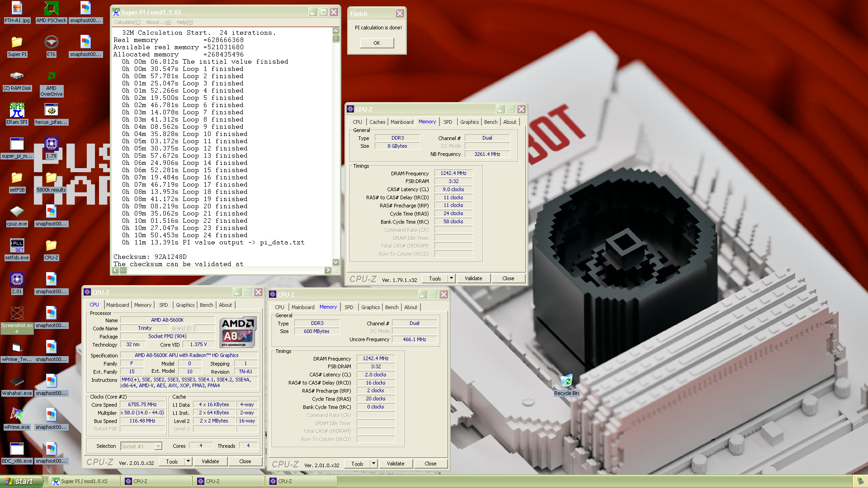This screenshot has height=488, width=868.
Task: Open the BDC_x86.exe desktop icon
Action: pos(17,453)
